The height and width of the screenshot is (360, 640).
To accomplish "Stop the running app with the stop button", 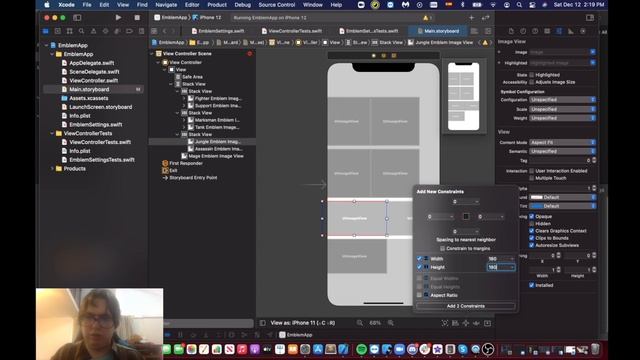I will tap(137, 18).
